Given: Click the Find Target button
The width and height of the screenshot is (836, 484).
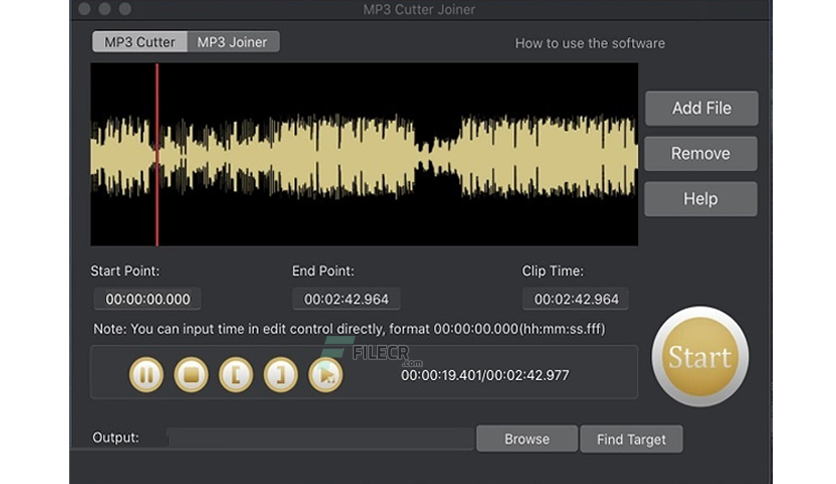Looking at the screenshot, I should (x=631, y=439).
